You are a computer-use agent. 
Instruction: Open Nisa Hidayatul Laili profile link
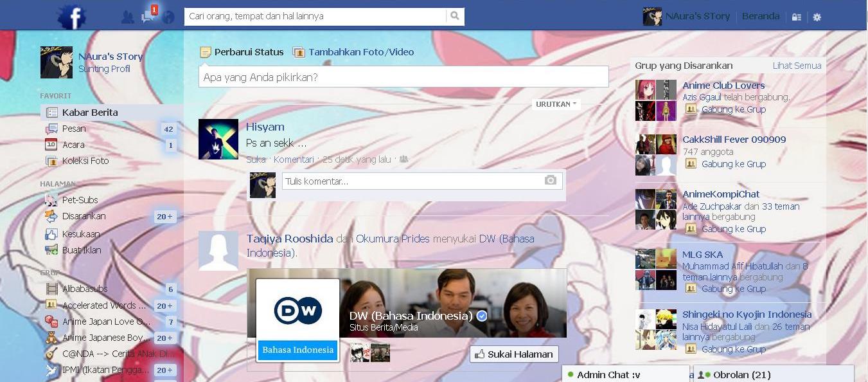point(717,326)
